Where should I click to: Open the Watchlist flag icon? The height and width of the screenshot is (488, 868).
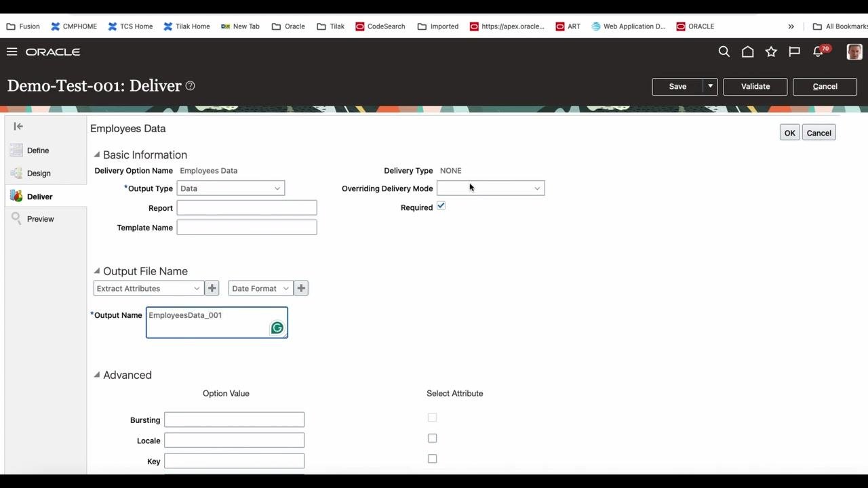794,52
